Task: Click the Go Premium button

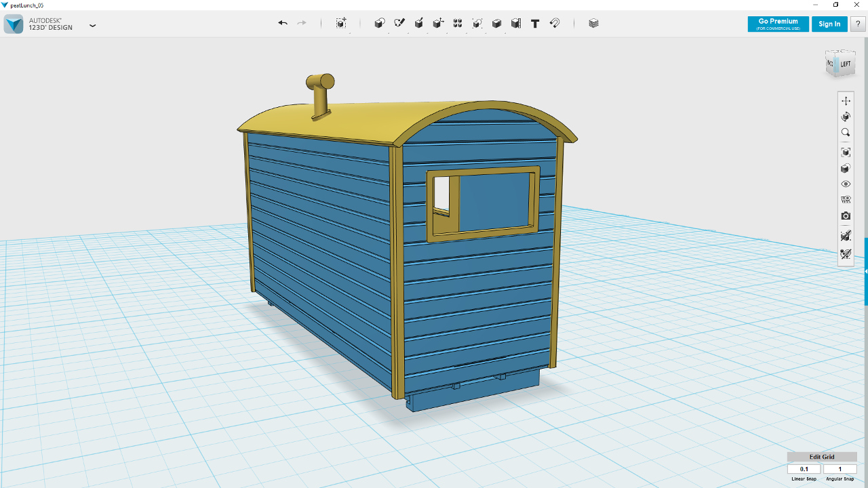Action: (x=778, y=24)
